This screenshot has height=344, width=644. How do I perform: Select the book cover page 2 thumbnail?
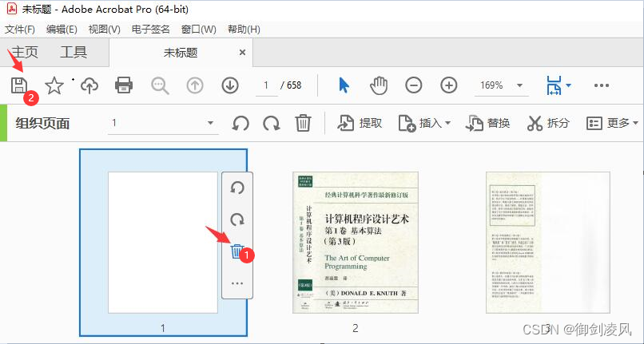356,243
